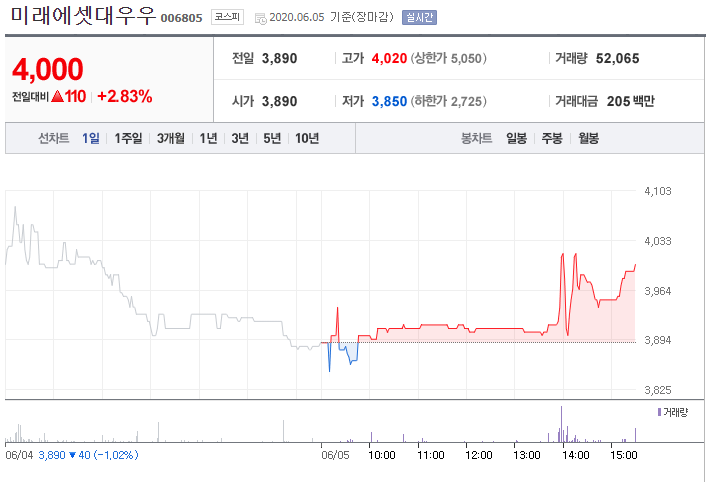Image resolution: width=706 pixels, height=482 pixels.
Task: Click the 15:00 time axis label
Action: coord(624,455)
